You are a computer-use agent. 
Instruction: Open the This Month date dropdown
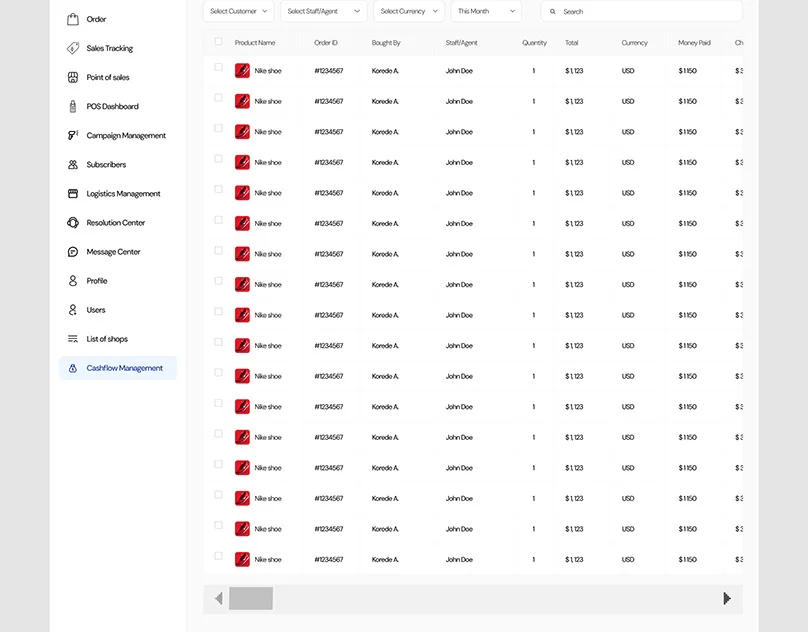(486, 11)
